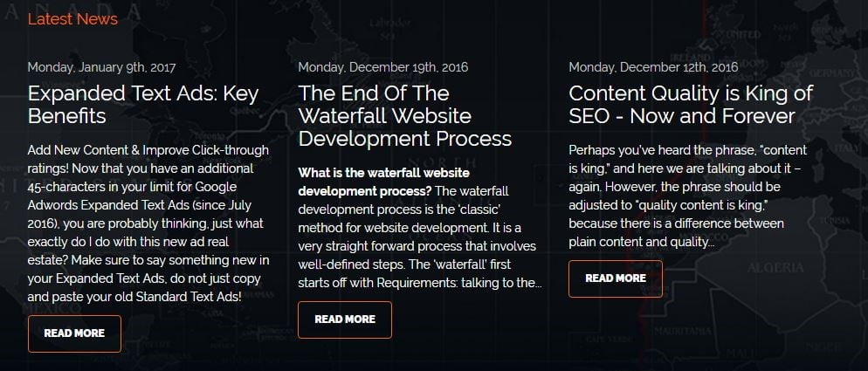Click the Mauritania label on background map
868x371 pixels.
[x=682, y=331]
